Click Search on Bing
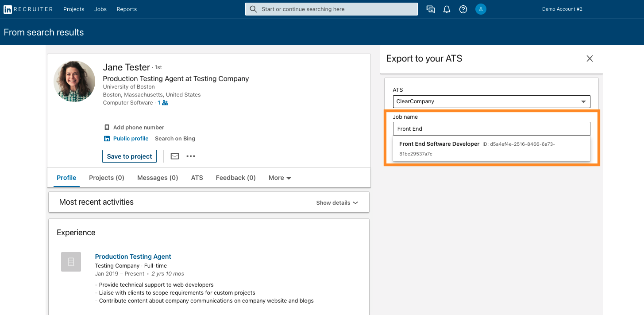Image resolution: width=644 pixels, height=315 pixels. pyautogui.click(x=175, y=139)
